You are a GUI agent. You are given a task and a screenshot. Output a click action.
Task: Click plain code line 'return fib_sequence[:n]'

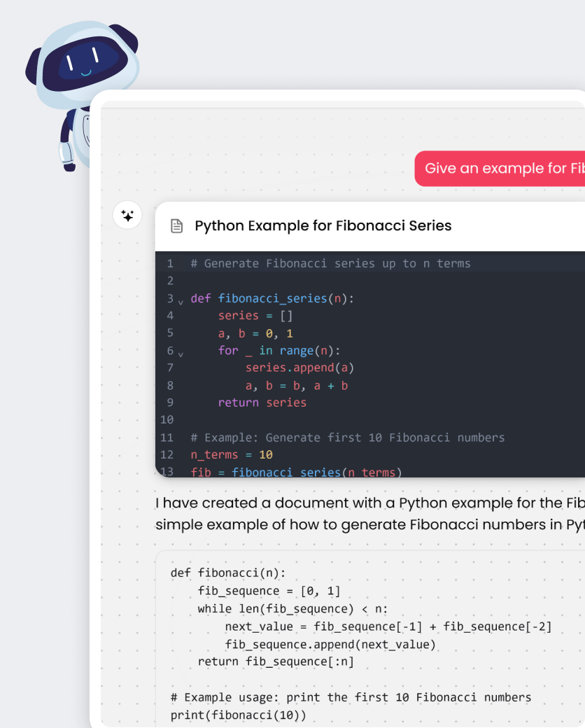click(x=276, y=661)
